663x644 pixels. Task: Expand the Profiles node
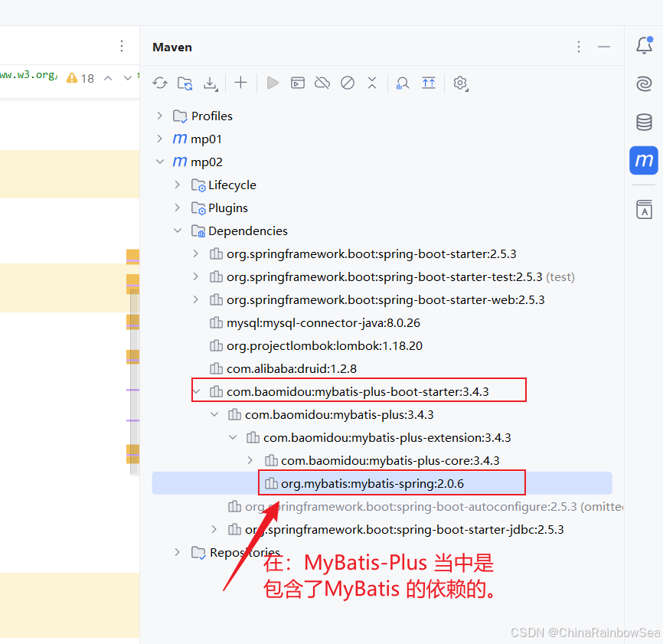coord(159,116)
